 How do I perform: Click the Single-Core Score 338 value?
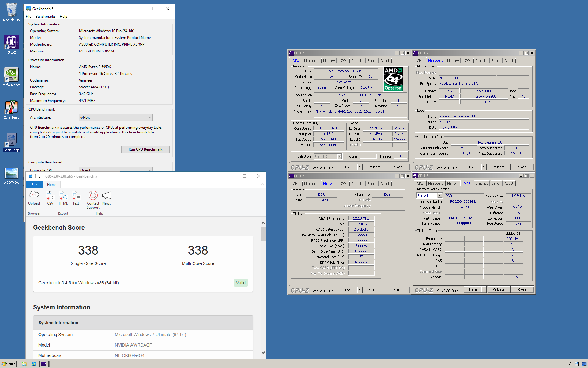point(88,250)
